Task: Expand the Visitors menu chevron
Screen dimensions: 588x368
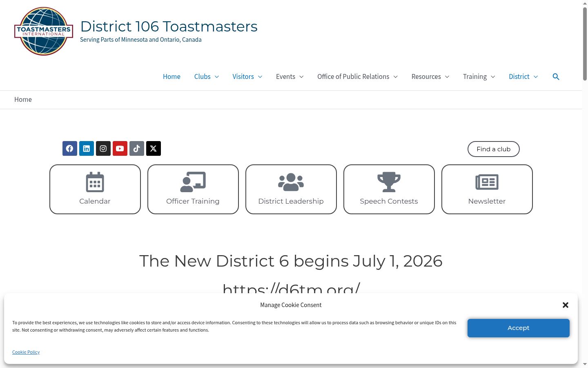Action: tap(260, 77)
